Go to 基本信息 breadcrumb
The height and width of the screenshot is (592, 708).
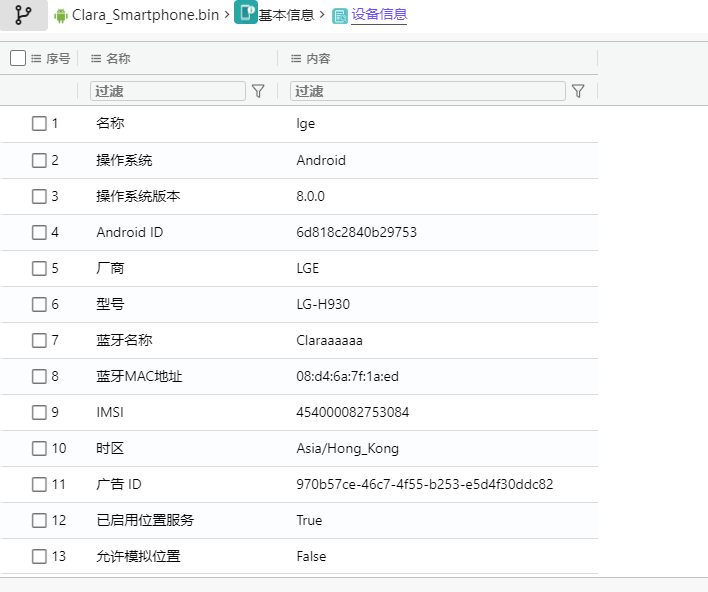tap(286, 15)
